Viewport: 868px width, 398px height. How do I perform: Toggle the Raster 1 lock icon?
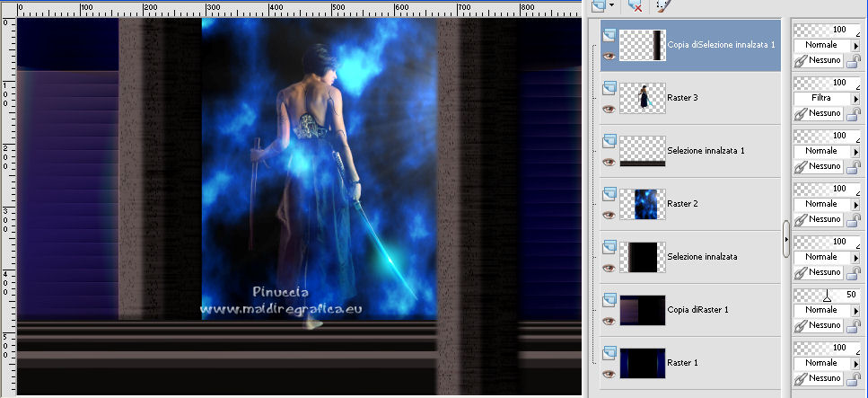point(855,378)
